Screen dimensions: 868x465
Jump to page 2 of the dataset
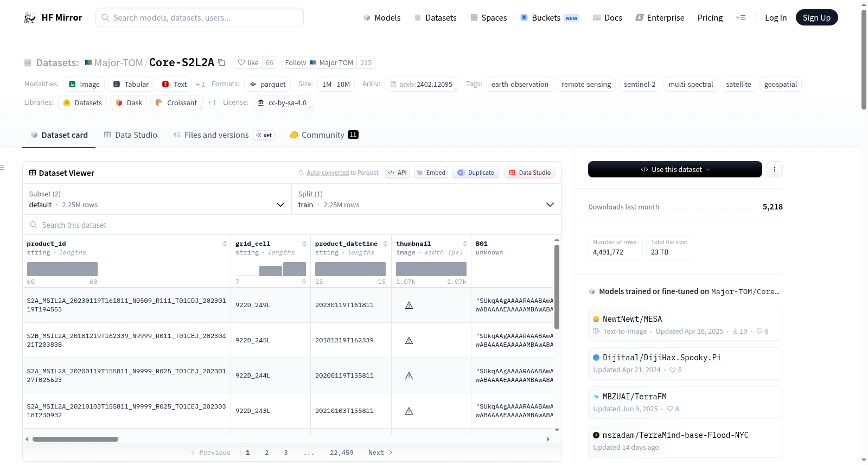267,453
